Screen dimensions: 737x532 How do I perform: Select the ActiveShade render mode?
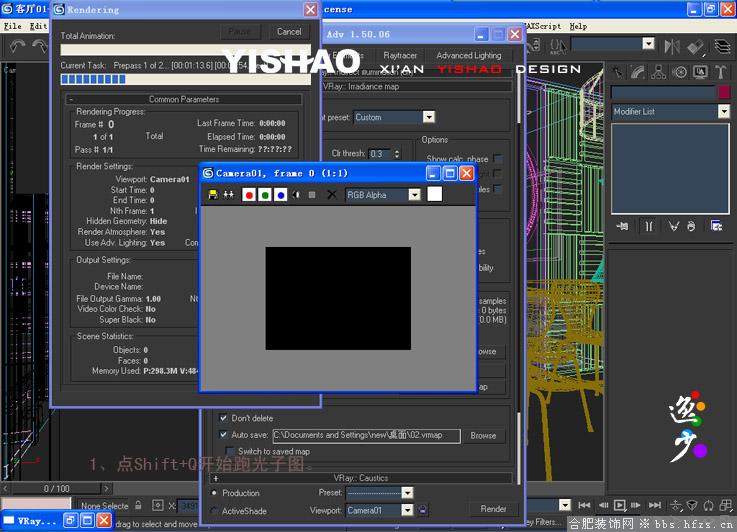pos(214,510)
